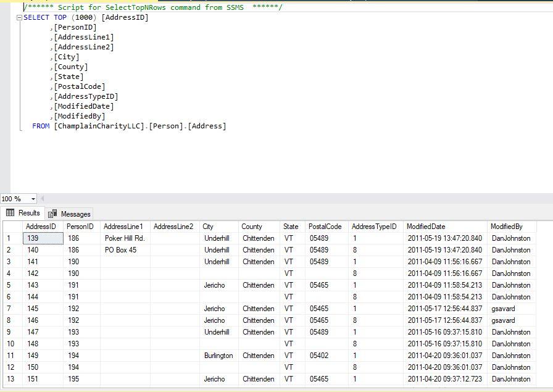Click the Burlington city cell in row 11
This screenshot has width=553, height=392.
point(217,356)
